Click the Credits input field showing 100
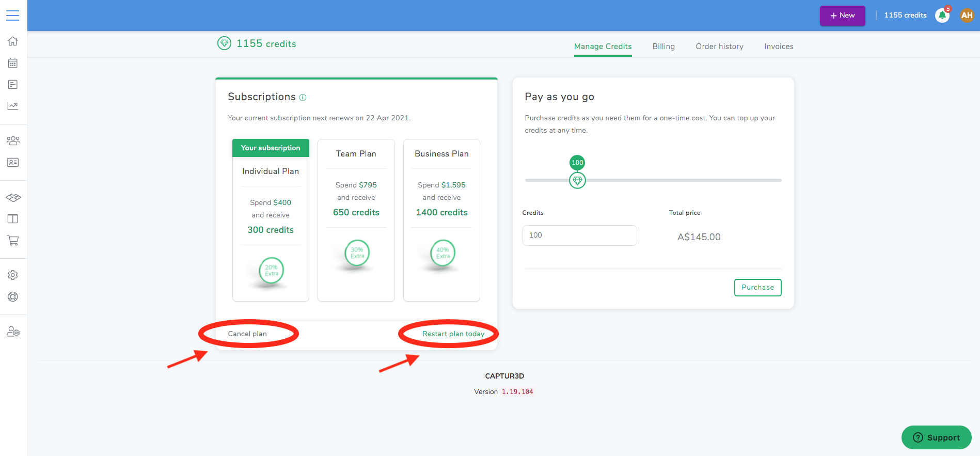Screen dimensions: 980x456 click(579, 235)
